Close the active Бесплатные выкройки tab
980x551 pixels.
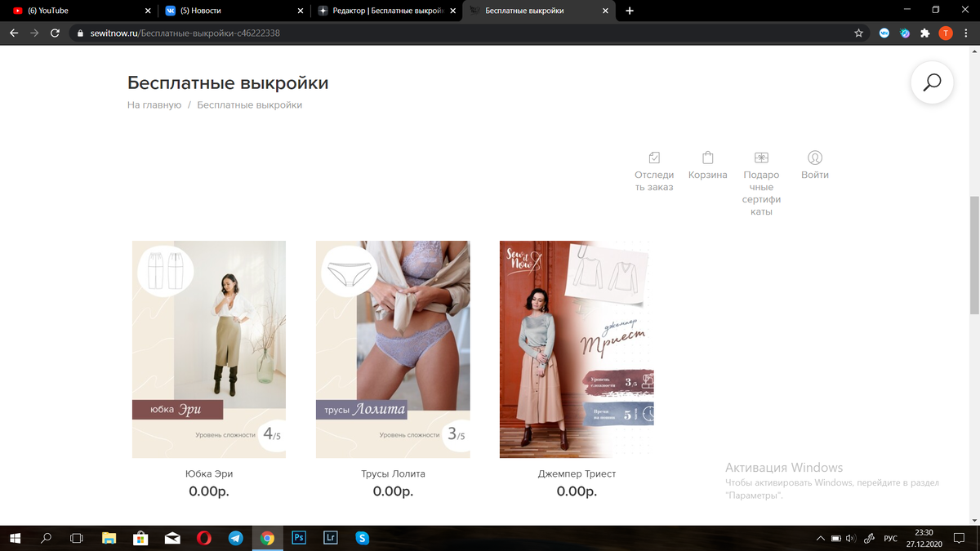[607, 11]
